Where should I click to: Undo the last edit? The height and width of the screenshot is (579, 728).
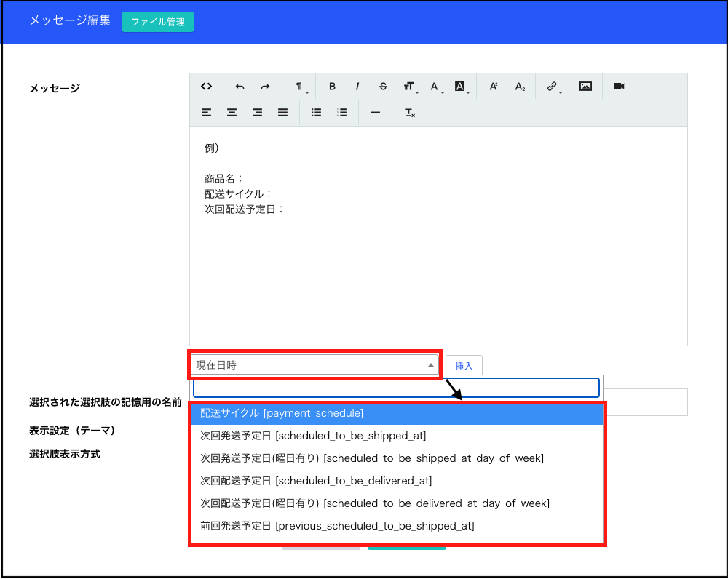pos(240,87)
